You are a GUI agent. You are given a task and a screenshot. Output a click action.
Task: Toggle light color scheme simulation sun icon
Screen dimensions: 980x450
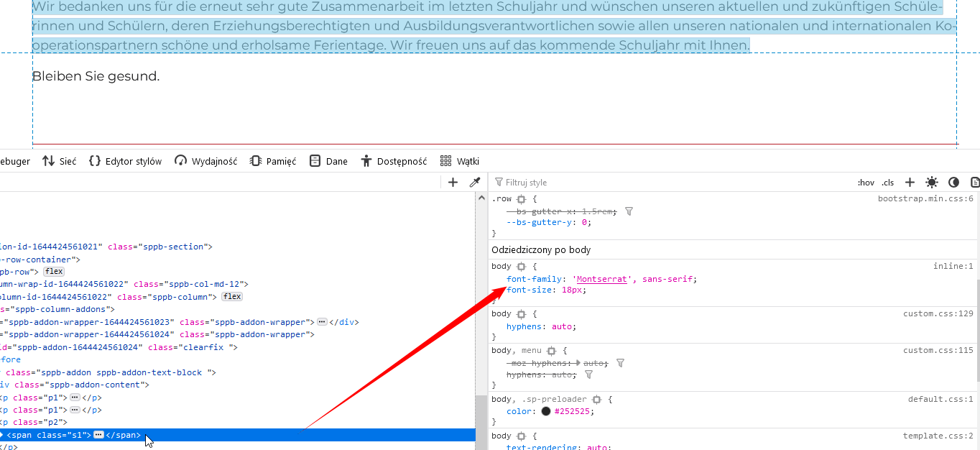932,183
